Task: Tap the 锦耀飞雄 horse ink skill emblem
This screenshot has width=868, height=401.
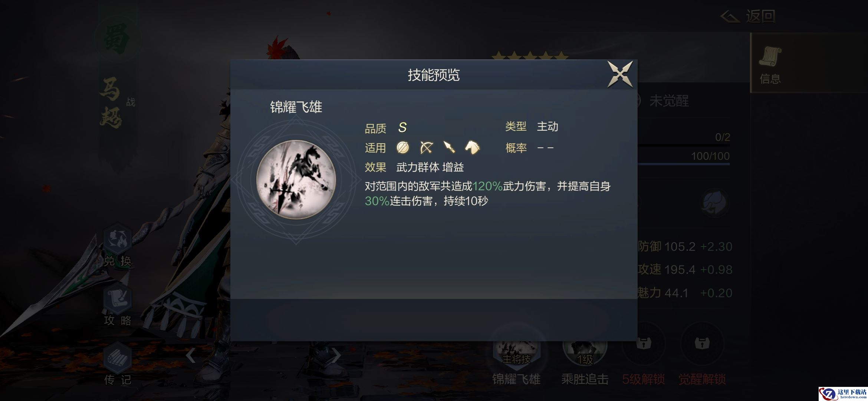Action: [296, 179]
